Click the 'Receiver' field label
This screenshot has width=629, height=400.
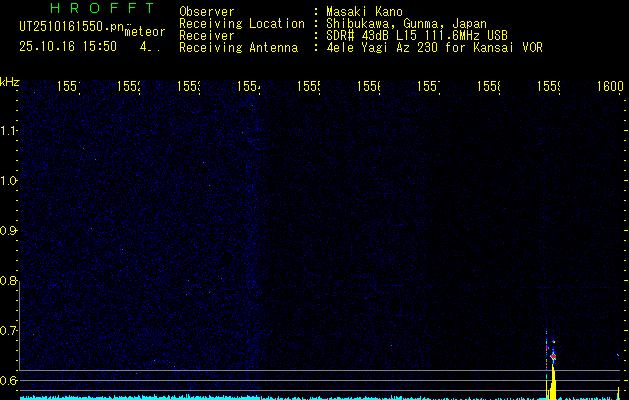(207, 36)
